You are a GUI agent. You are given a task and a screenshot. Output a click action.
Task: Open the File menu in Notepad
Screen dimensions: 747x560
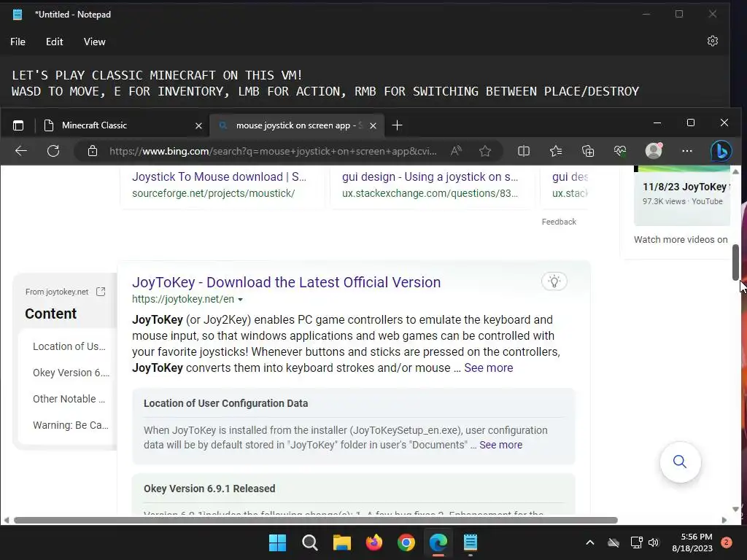pos(18,42)
